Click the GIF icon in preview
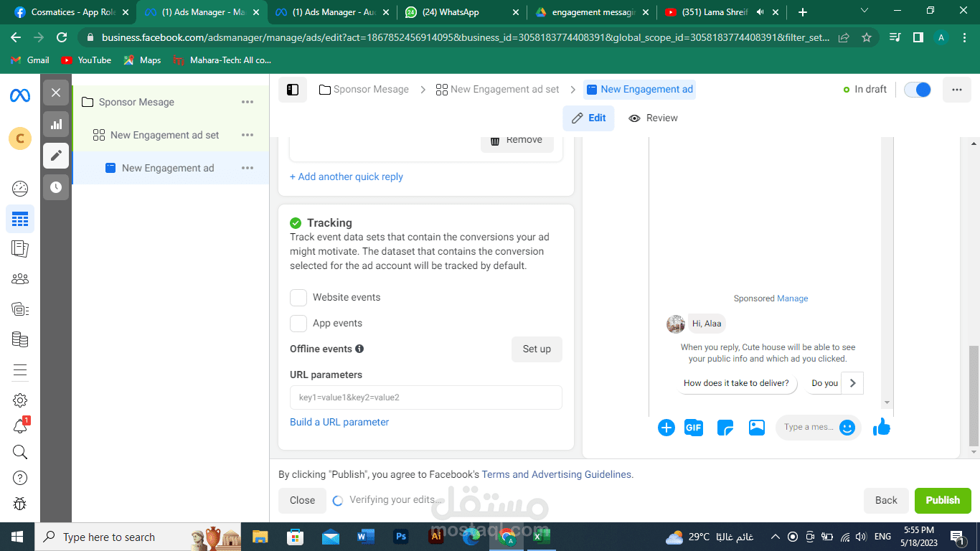 click(x=693, y=428)
